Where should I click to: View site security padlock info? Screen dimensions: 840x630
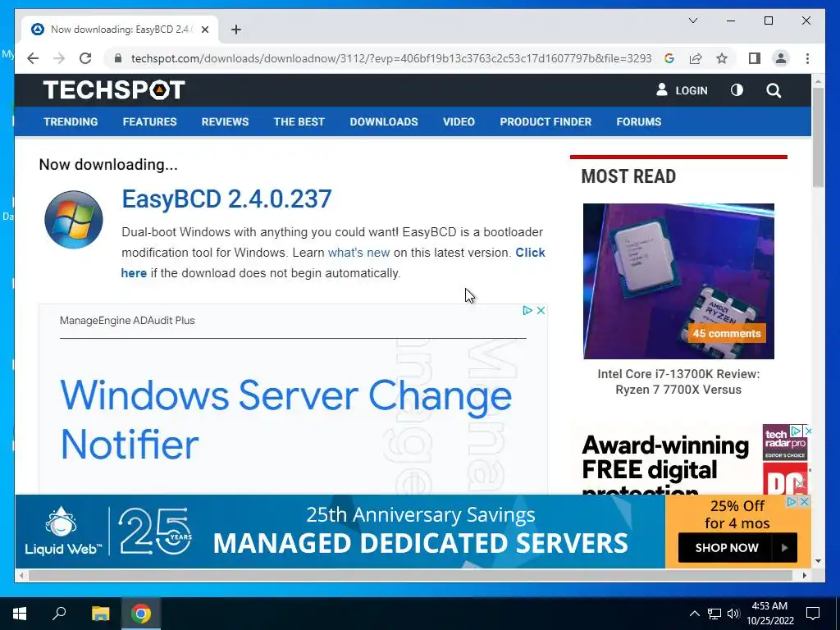[x=118, y=58]
